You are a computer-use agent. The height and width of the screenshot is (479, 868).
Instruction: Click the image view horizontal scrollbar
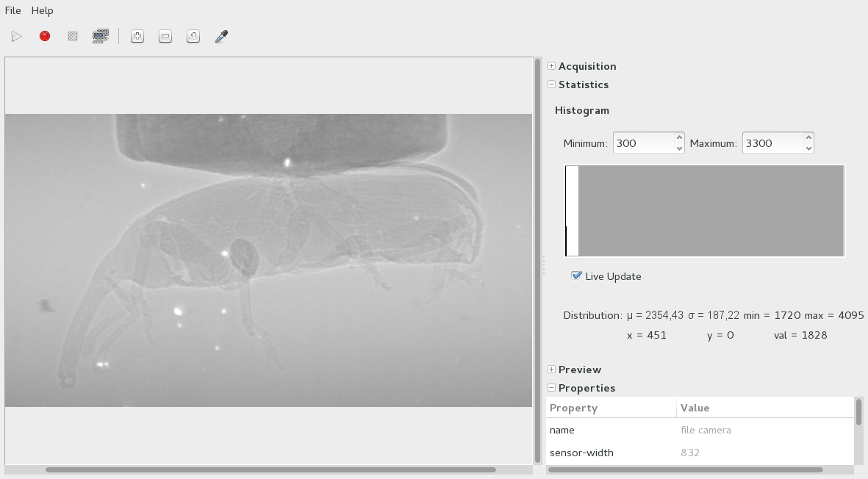[x=270, y=469]
